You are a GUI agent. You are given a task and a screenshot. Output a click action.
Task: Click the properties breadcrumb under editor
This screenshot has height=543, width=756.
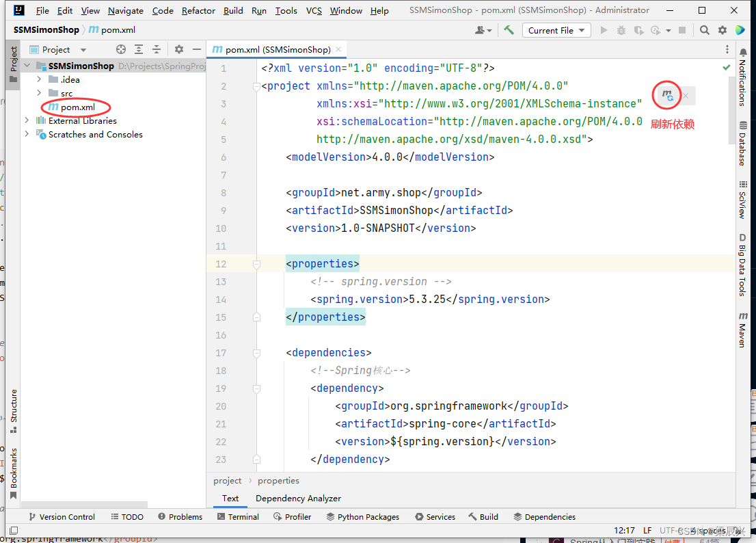coord(278,480)
